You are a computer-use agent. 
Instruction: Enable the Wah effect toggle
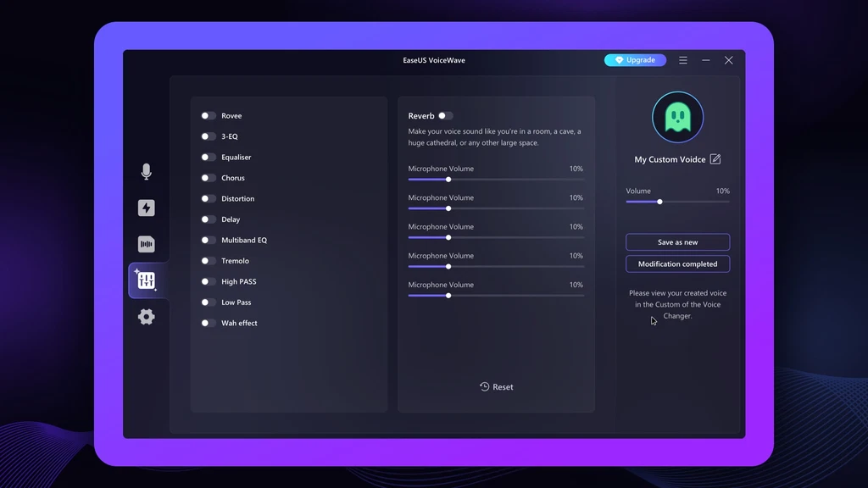208,324
